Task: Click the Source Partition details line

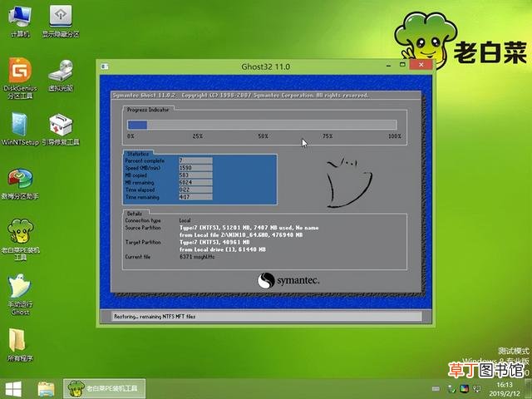Action: [x=249, y=228]
